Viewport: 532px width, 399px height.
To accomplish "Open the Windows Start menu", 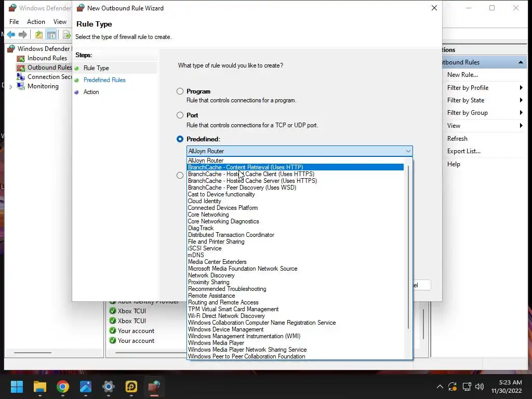I will point(17,387).
